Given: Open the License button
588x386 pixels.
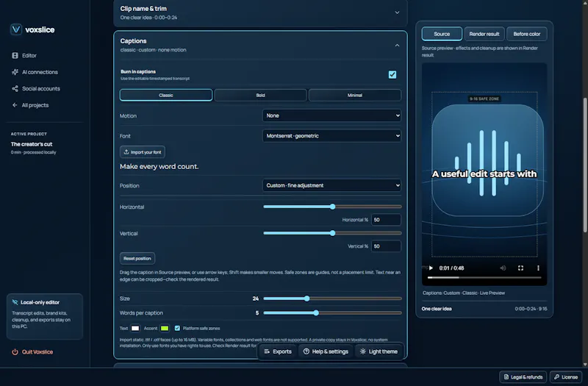Looking at the screenshot, I should point(565,377).
